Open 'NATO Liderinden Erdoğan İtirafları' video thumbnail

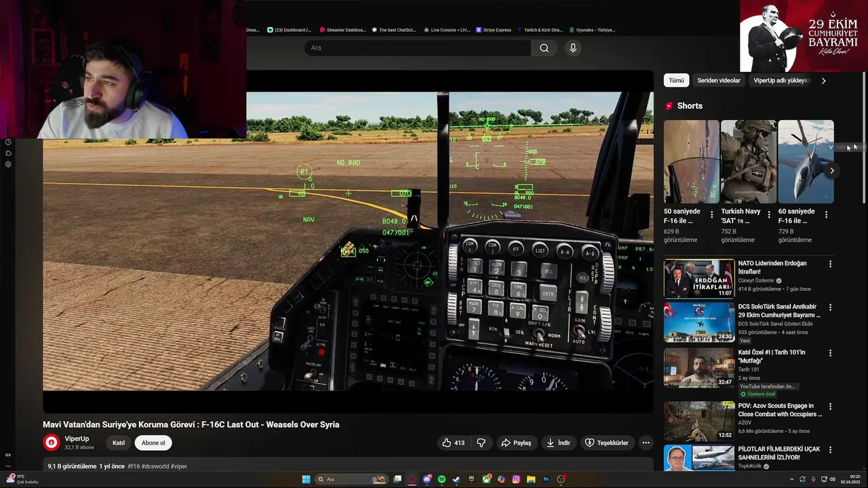pyautogui.click(x=699, y=279)
